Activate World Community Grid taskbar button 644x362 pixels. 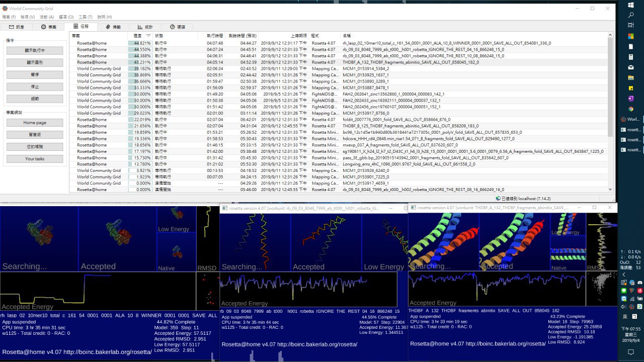pos(630,120)
